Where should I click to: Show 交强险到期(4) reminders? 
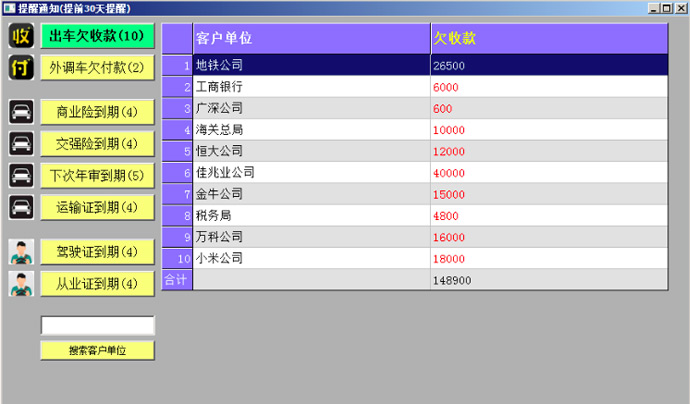tap(97, 144)
